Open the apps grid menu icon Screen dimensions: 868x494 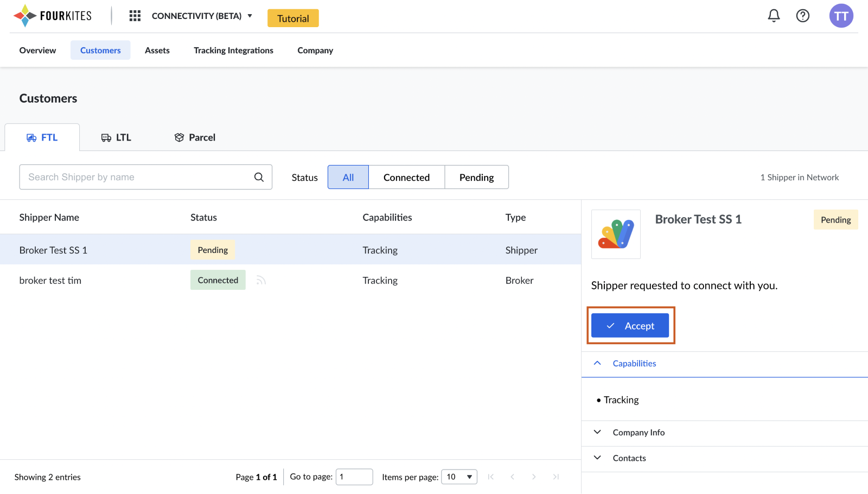135,16
